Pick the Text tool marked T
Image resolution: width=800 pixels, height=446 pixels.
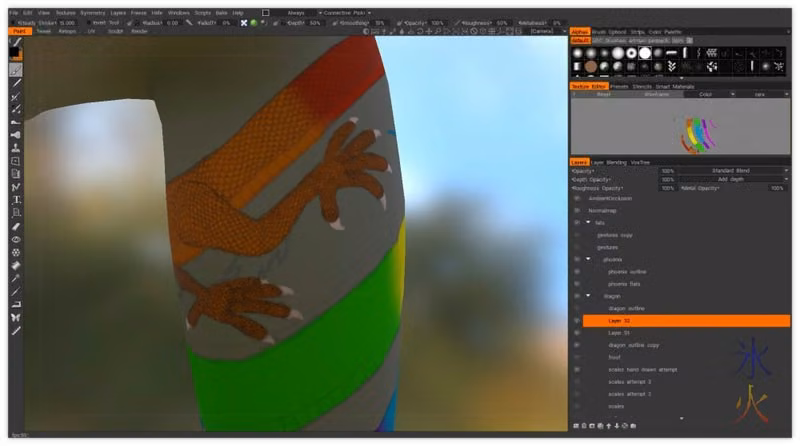click(x=16, y=200)
